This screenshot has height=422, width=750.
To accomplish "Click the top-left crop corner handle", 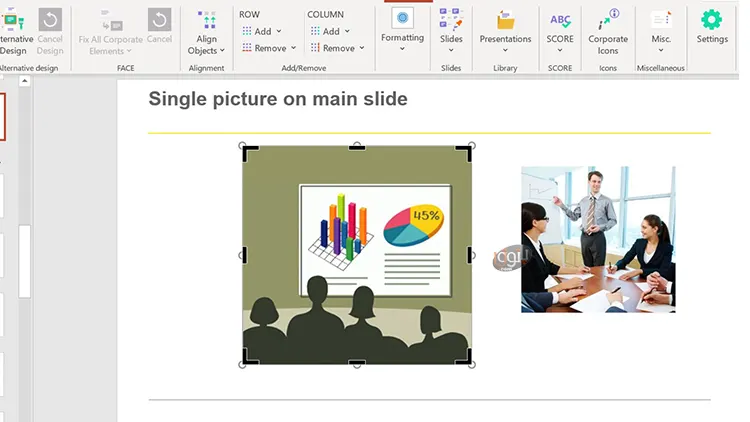I will click(248, 151).
